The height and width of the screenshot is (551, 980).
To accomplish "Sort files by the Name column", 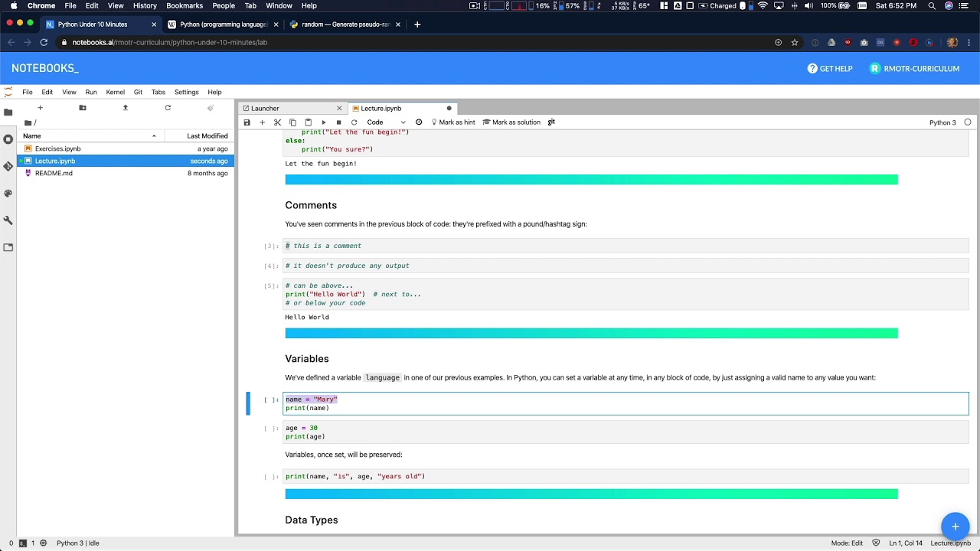I will coord(89,136).
